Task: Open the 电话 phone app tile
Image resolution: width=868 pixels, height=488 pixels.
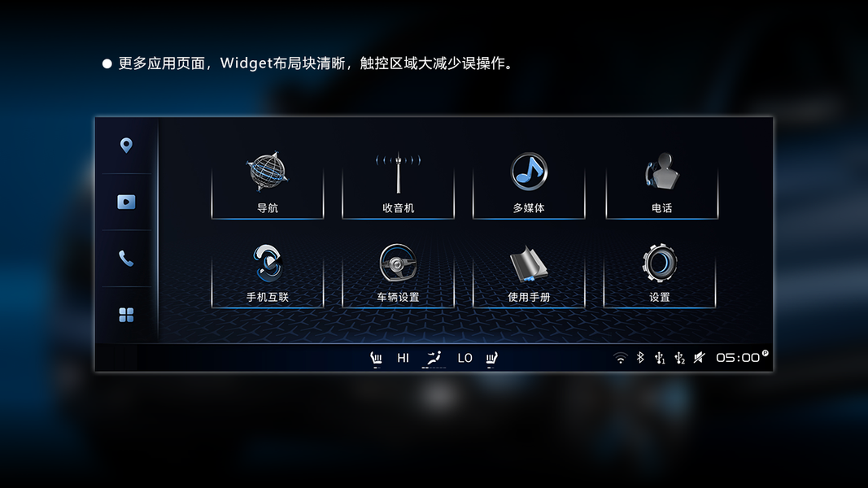Action: pyautogui.click(x=661, y=184)
